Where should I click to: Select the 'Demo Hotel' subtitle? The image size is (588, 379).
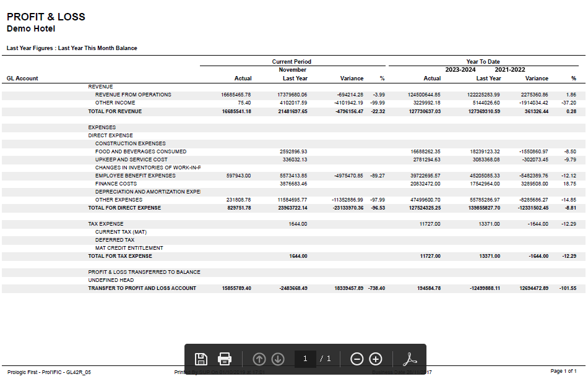pyautogui.click(x=31, y=28)
